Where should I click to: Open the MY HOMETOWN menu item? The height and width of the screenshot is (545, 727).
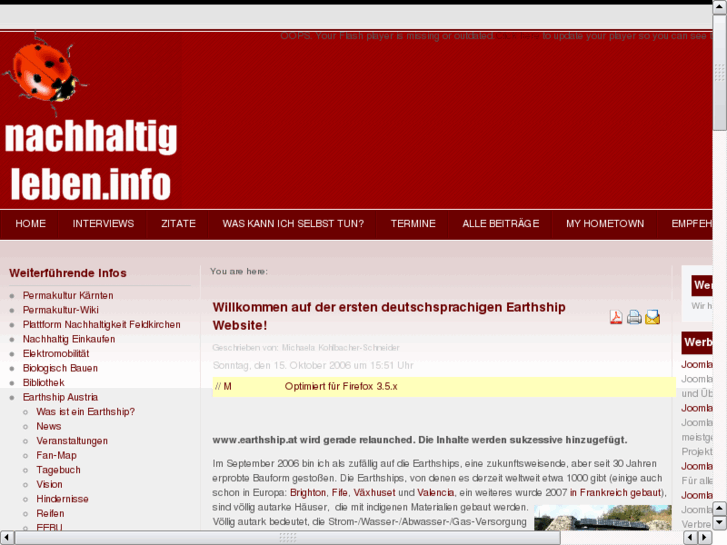pyautogui.click(x=605, y=224)
